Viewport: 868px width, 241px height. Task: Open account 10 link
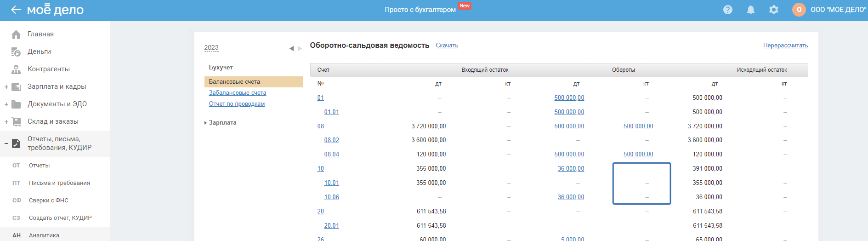321,169
